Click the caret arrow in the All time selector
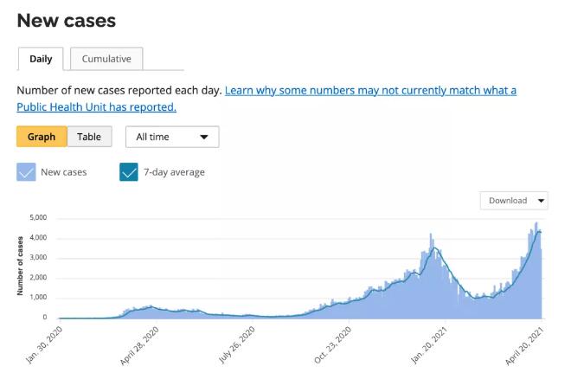 pyautogui.click(x=204, y=137)
